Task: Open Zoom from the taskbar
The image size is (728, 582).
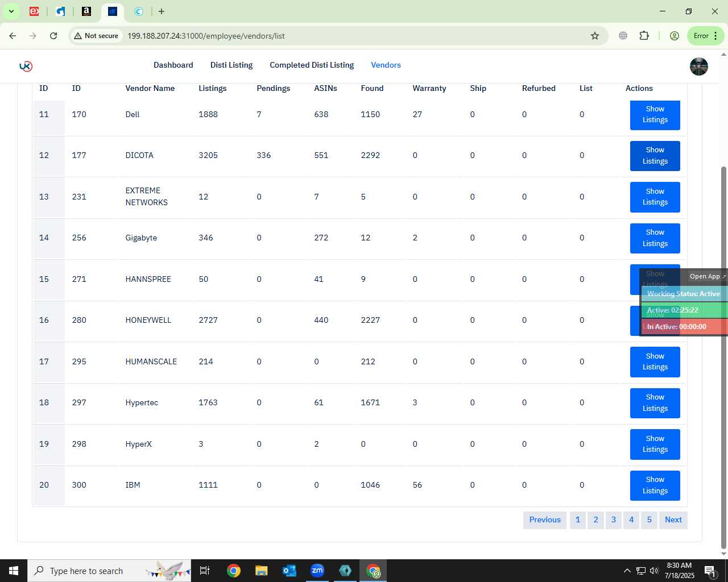Action: click(317, 571)
